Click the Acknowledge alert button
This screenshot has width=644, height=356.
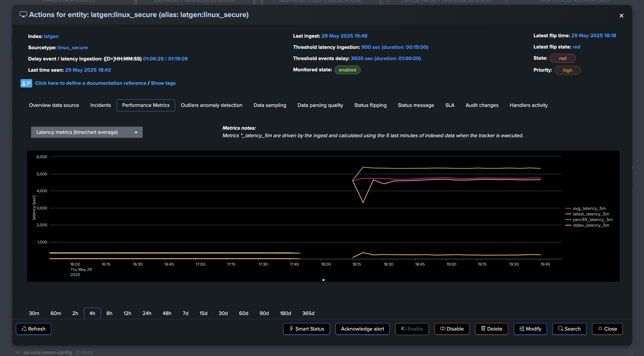tap(362, 329)
